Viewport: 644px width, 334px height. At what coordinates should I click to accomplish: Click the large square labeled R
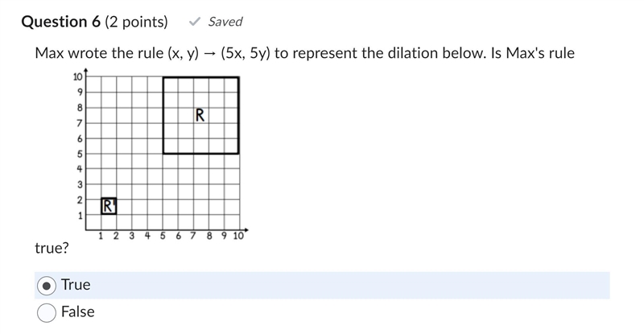(200, 115)
